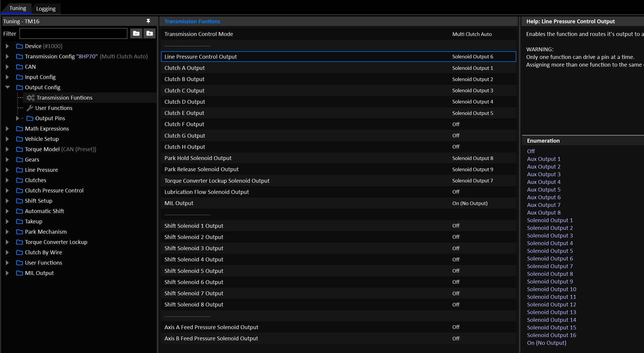Viewport: 644px width, 353px height.
Task: Expand the Input Config node arrow
Action: point(7,77)
